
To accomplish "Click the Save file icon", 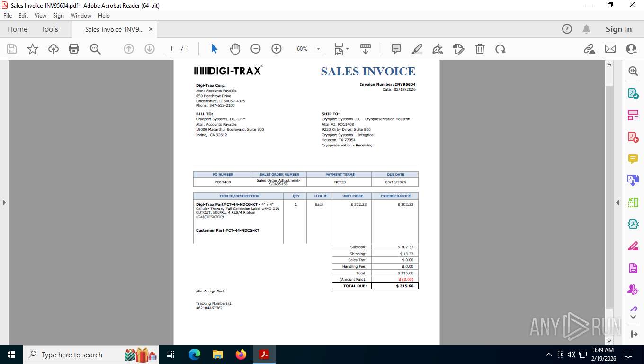I will click(12, 49).
